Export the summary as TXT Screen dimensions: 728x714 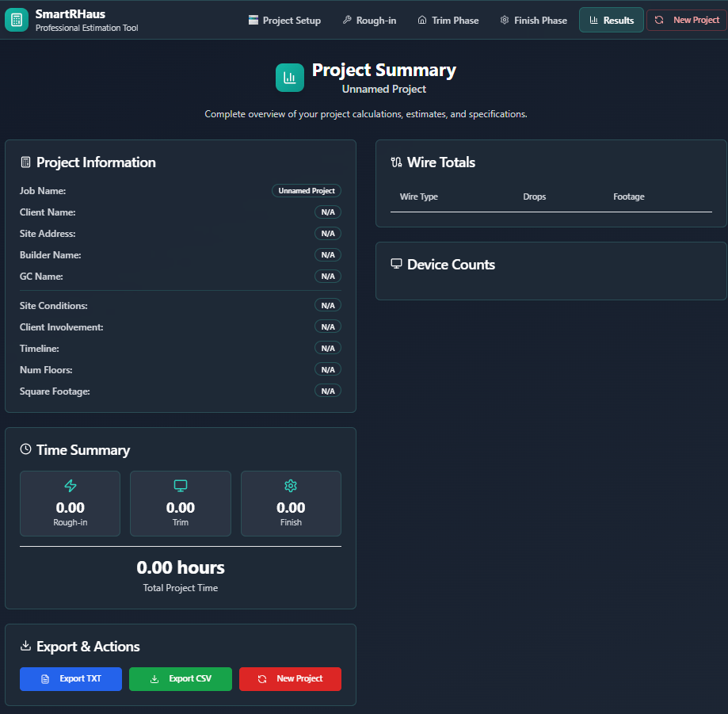point(71,679)
